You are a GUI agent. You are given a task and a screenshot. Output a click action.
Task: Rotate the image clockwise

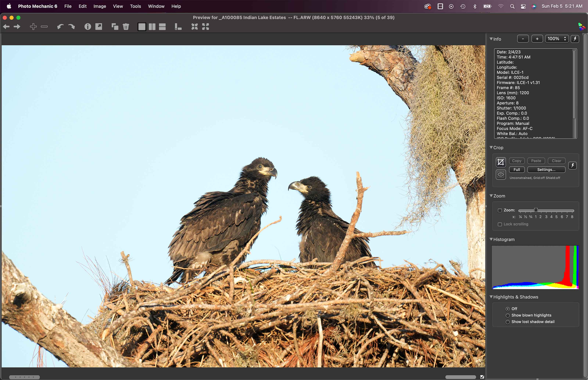[71, 27]
